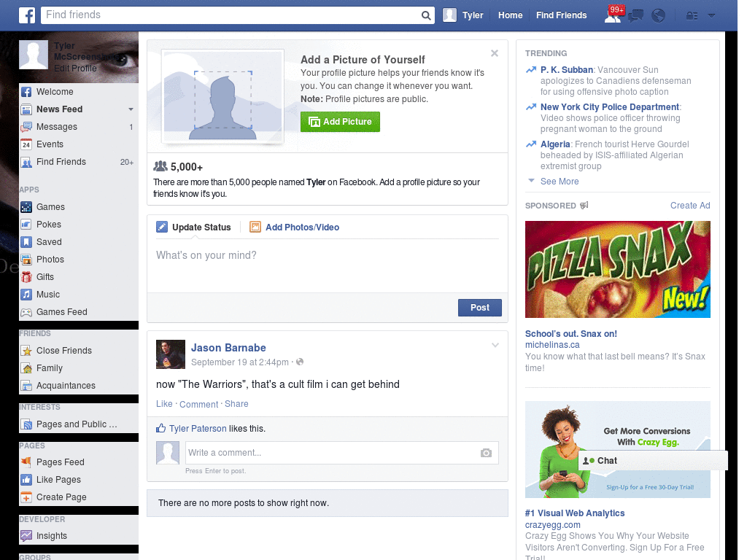Click the Messages sidebar icon
Viewport: 747px width, 560px height.
point(26,127)
